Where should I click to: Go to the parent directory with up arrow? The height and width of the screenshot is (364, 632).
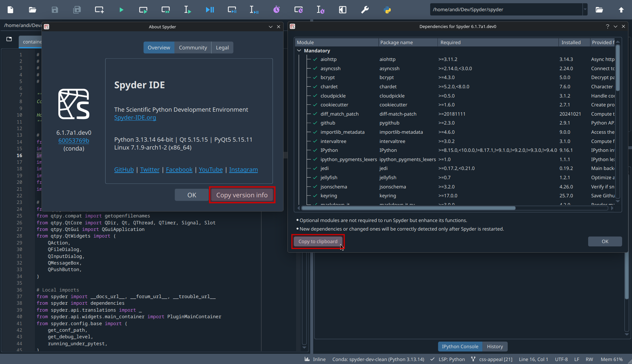[621, 10]
